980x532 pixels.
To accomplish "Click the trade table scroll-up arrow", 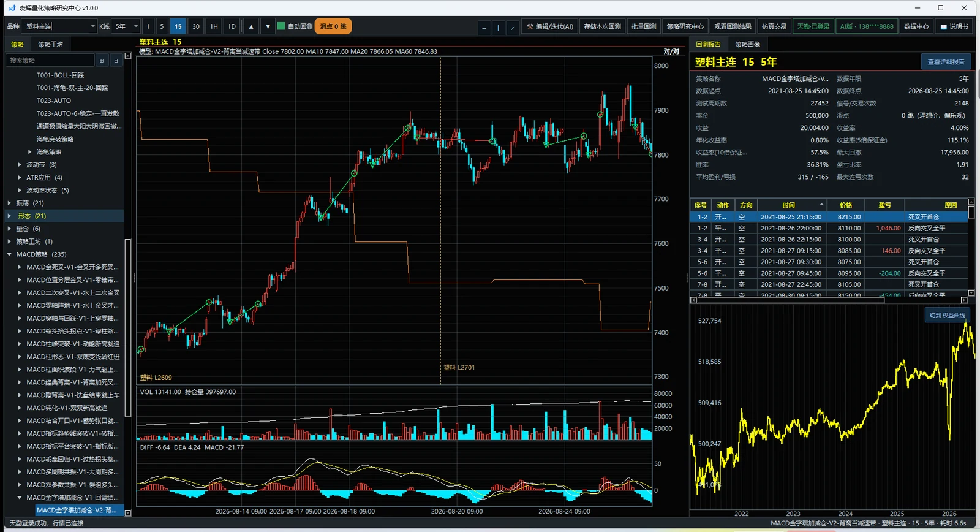I will [971, 202].
